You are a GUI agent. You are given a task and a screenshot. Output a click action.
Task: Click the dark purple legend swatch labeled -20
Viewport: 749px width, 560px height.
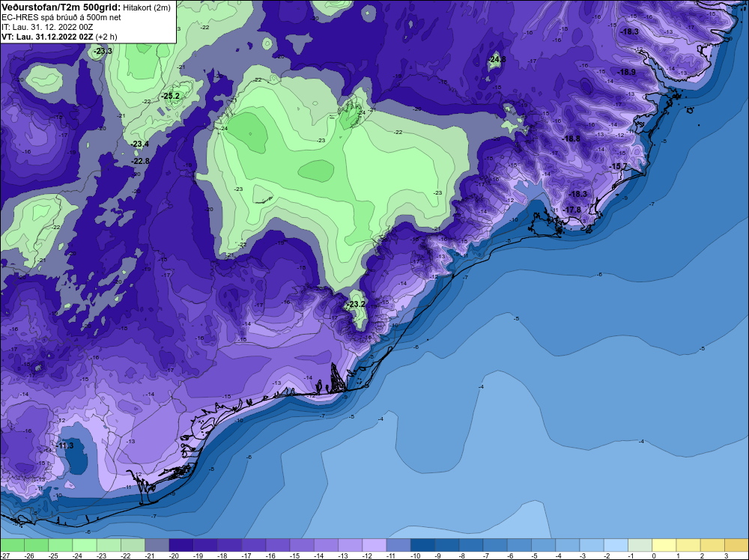181,545
